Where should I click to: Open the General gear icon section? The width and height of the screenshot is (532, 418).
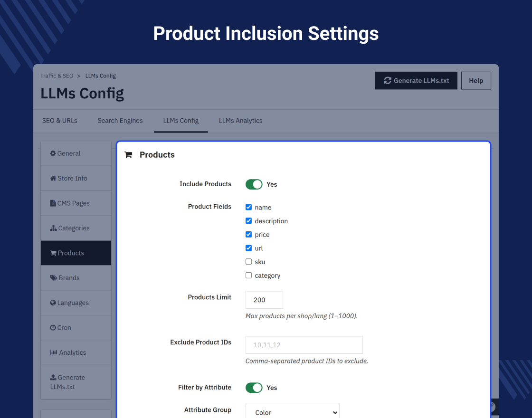[76, 153]
